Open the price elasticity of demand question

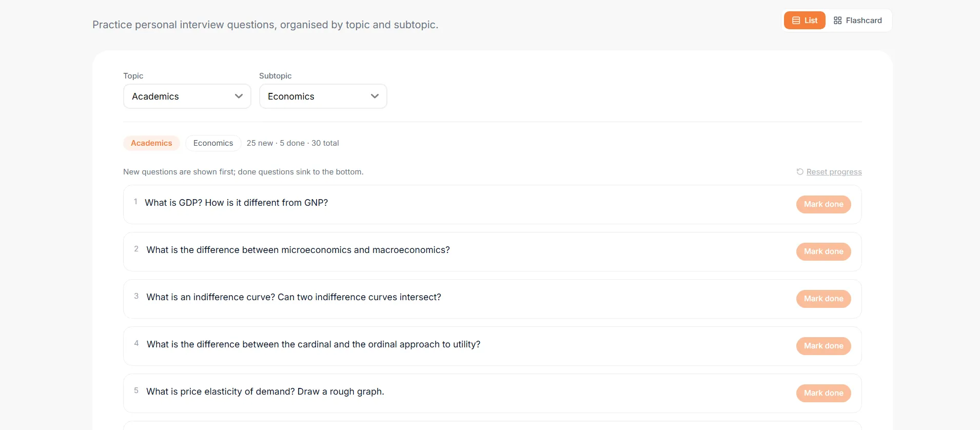(x=265, y=392)
